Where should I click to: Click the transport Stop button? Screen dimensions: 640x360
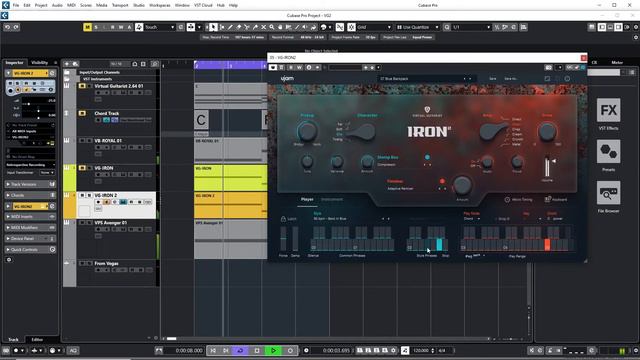tap(257, 350)
